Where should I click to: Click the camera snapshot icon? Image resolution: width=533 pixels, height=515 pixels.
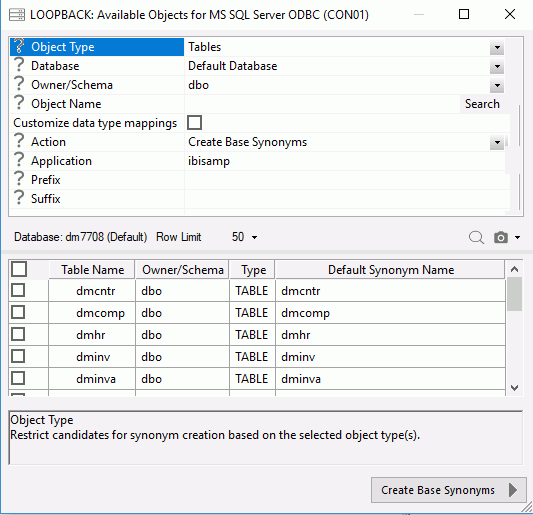coord(501,237)
